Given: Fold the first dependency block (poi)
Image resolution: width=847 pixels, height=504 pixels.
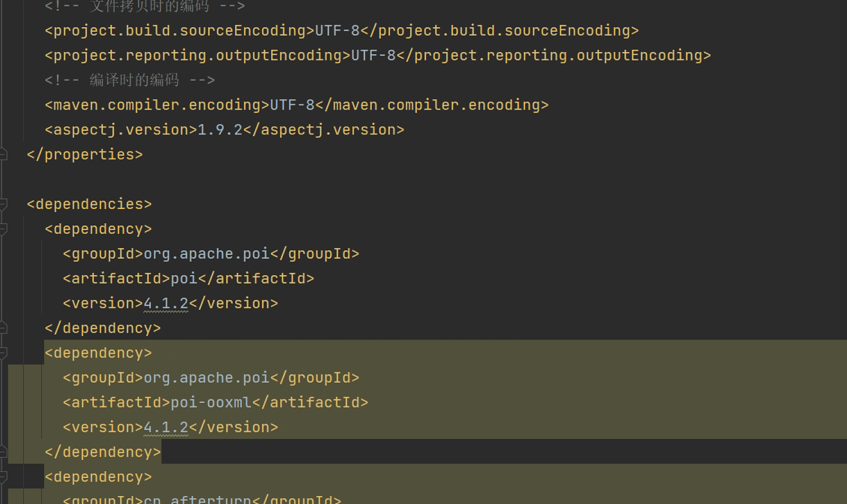Looking at the screenshot, I should (3, 229).
